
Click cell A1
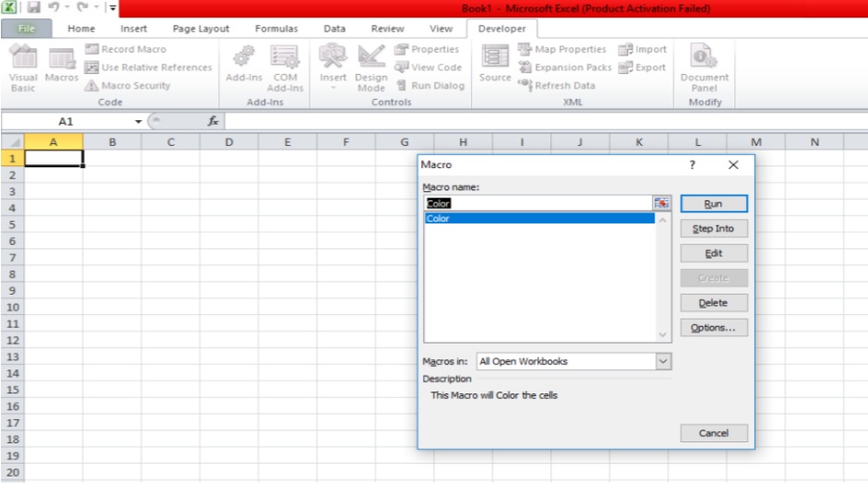(x=54, y=159)
